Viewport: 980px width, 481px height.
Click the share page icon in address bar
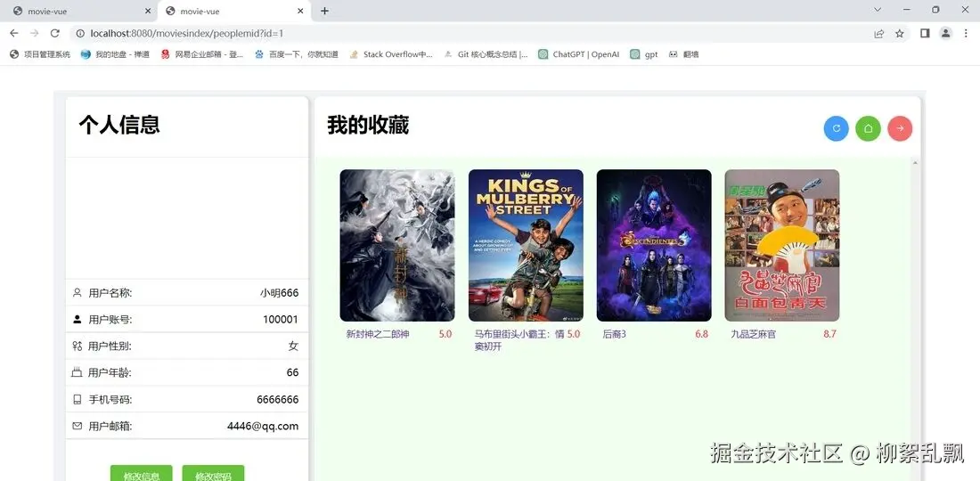coord(878,33)
